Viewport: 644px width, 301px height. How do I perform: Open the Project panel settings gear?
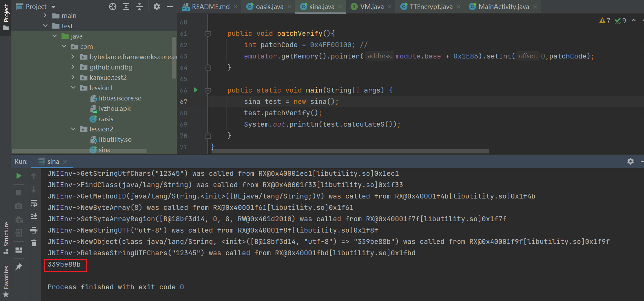click(x=157, y=7)
